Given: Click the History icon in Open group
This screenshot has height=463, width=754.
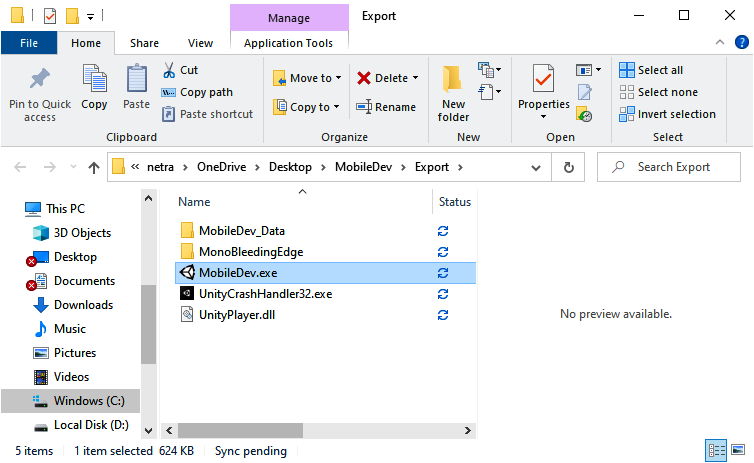Looking at the screenshot, I should (584, 114).
